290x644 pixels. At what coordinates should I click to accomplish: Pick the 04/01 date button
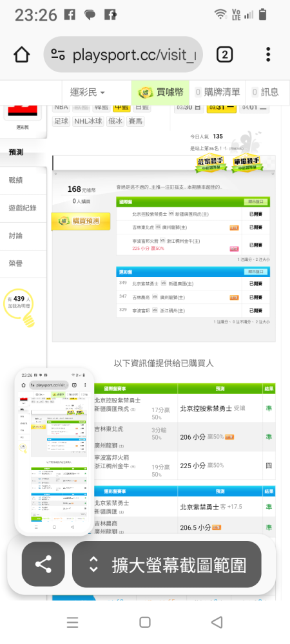[255, 107]
